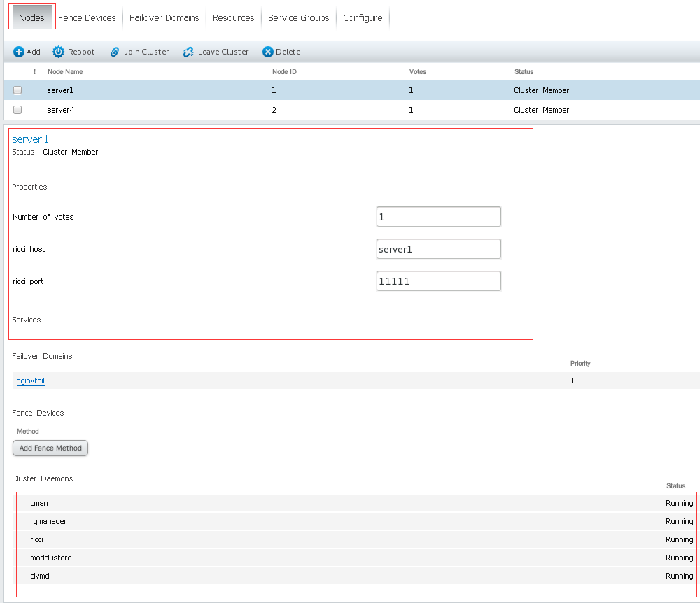
Task: Focus the ricci host input field
Action: pyautogui.click(x=438, y=249)
